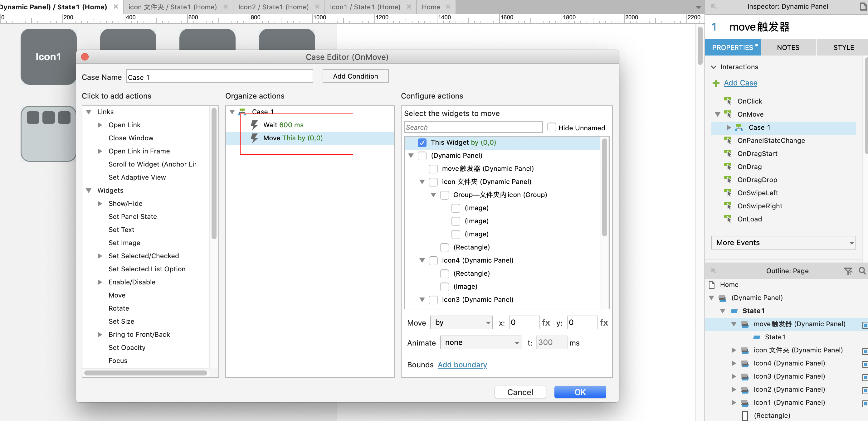The width and height of the screenshot is (868, 421).
Task: Expand the Show/Hide action group
Action: (x=100, y=203)
